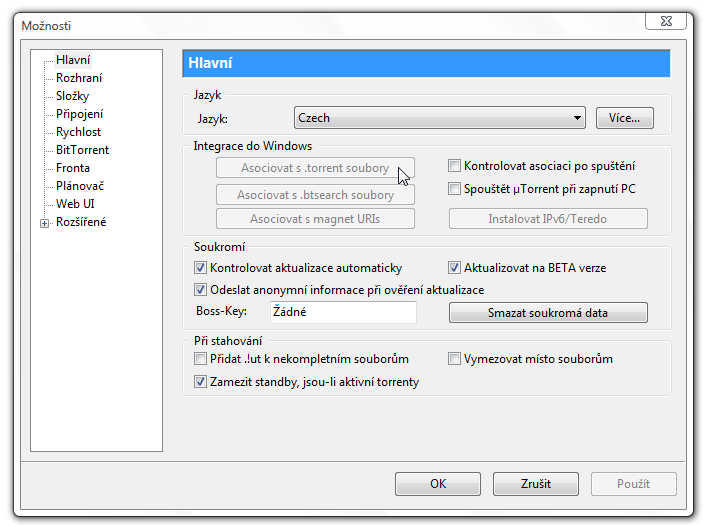706x527 pixels.
Task: Check Vymezovat místo souborům option
Action: click(454, 359)
